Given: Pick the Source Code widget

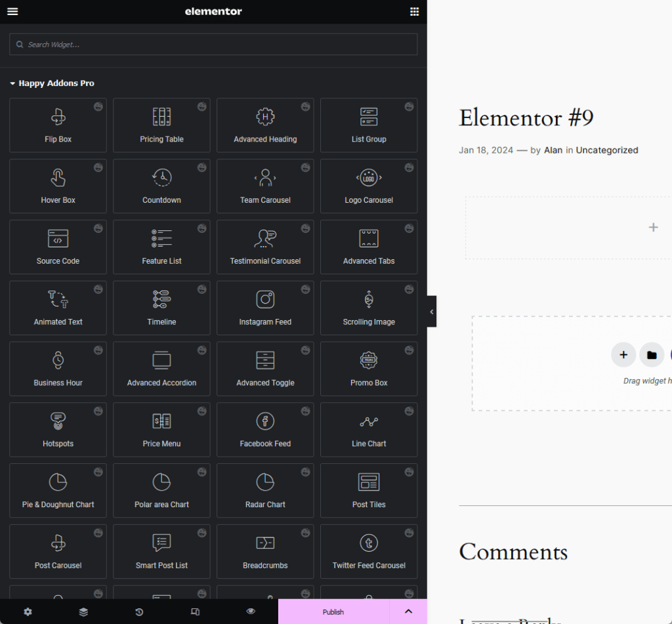Looking at the screenshot, I should tap(58, 247).
